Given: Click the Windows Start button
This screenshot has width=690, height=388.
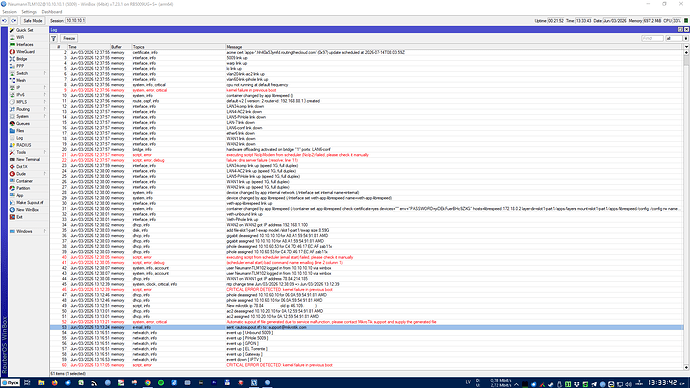Looking at the screenshot, I should 10,383.
